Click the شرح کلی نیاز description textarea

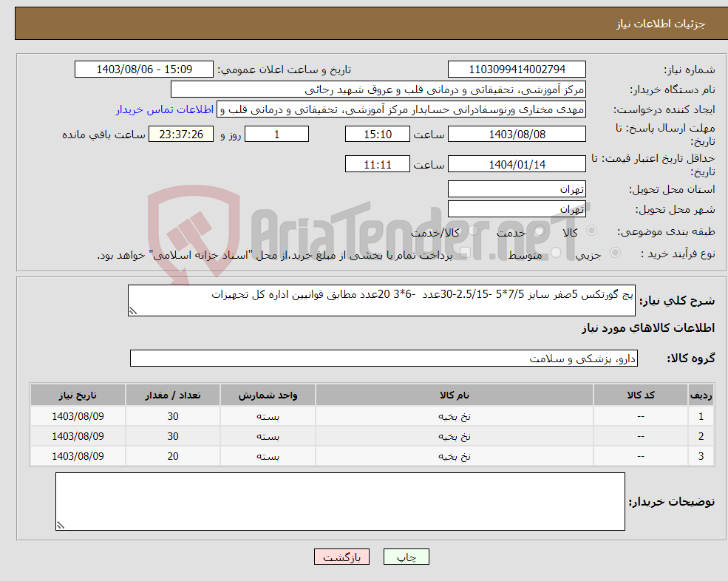(x=381, y=301)
